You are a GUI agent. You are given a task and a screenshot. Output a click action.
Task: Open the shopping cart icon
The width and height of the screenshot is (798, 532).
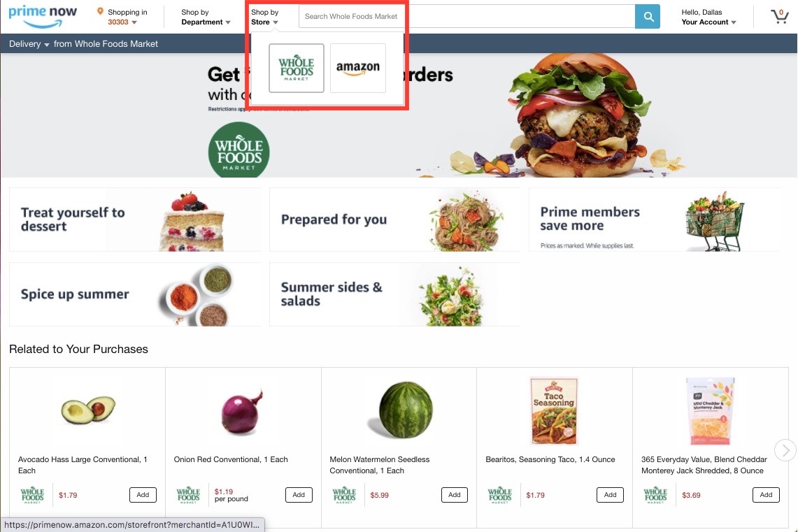(x=778, y=16)
